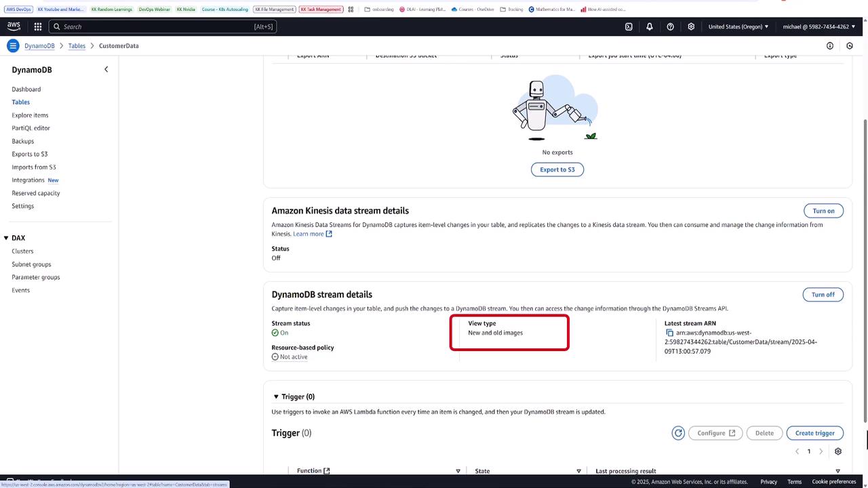Open the Courses - OneDrive bookmark

coord(473,9)
